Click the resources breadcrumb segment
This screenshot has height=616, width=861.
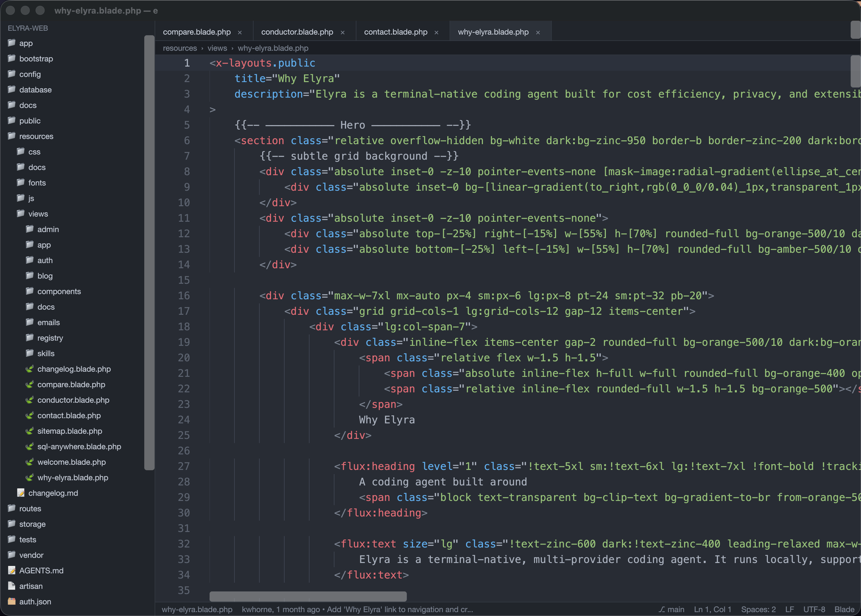click(180, 48)
